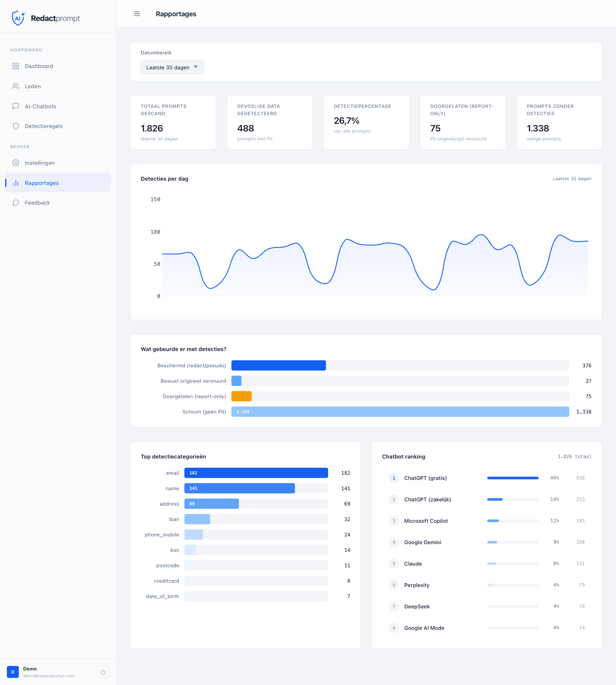Select Google AI Mode ranking row
This screenshot has height=685, width=616.
click(487, 628)
